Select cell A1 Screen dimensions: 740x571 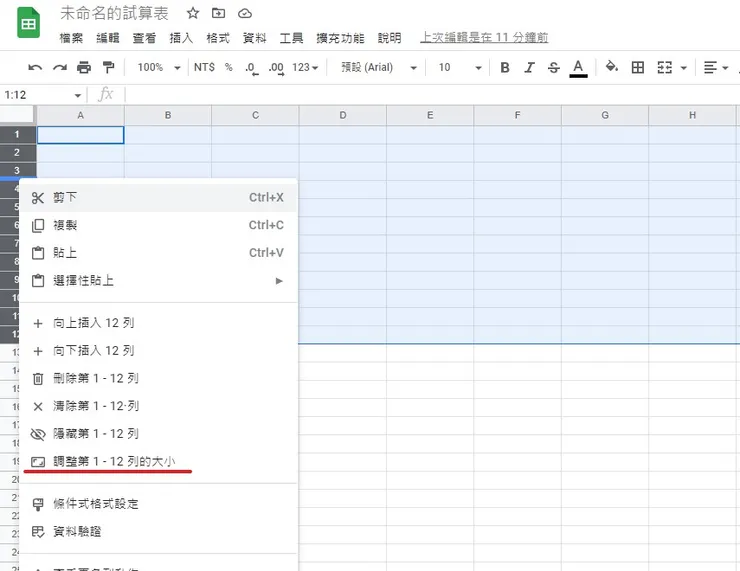coord(81,135)
